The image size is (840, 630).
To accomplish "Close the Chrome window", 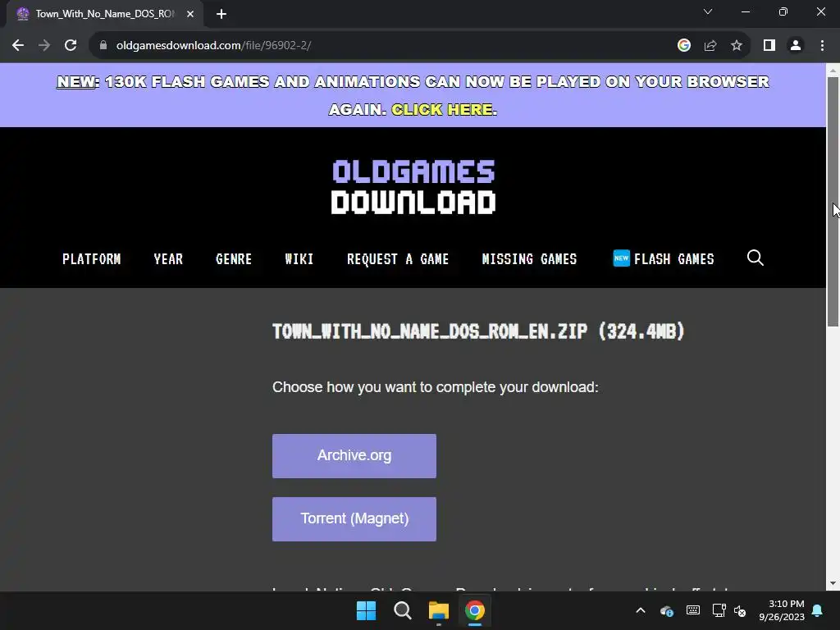I will pyautogui.click(x=820, y=11).
